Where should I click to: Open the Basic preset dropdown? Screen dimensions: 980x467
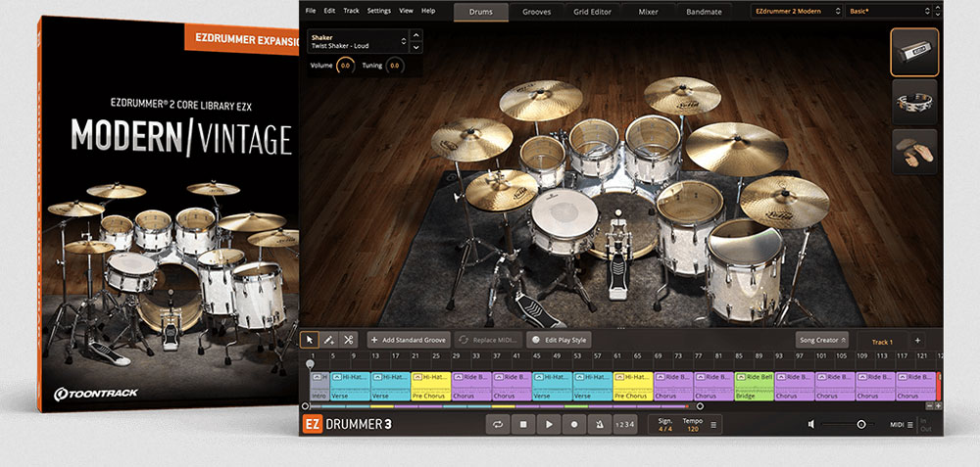(x=888, y=11)
